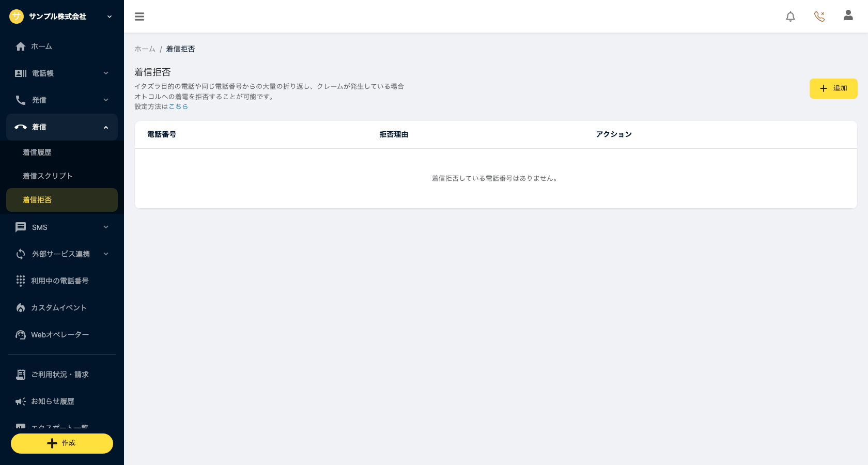Expand the 電話帳 menu chevron
The height and width of the screenshot is (465, 868).
[x=106, y=73]
